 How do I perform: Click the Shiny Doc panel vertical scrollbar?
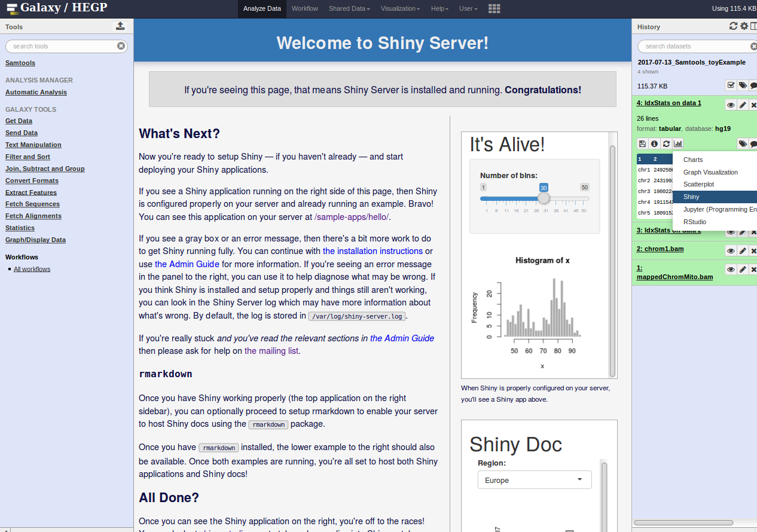[x=604, y=496]
